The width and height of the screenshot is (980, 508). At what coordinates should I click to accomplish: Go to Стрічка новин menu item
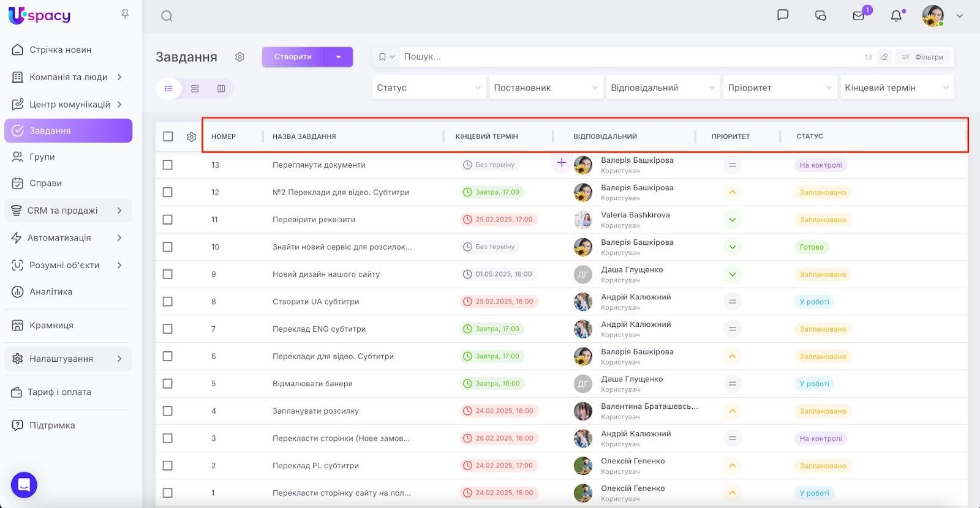60,50
